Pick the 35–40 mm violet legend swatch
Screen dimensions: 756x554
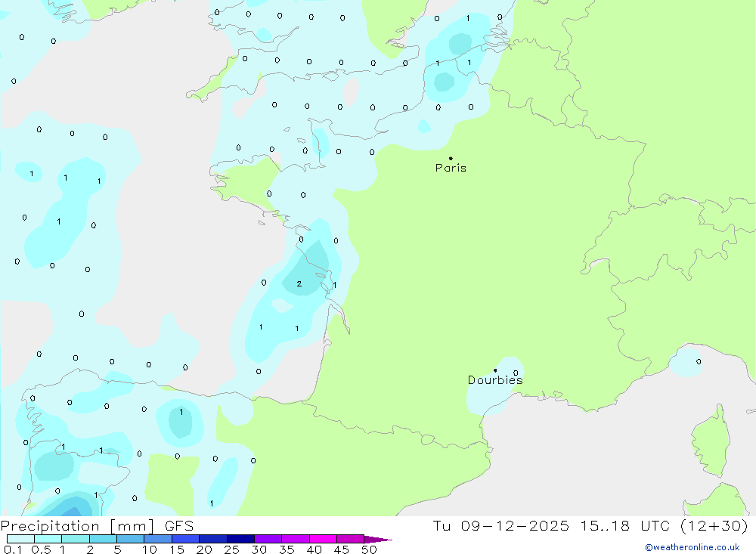[296, 539]
